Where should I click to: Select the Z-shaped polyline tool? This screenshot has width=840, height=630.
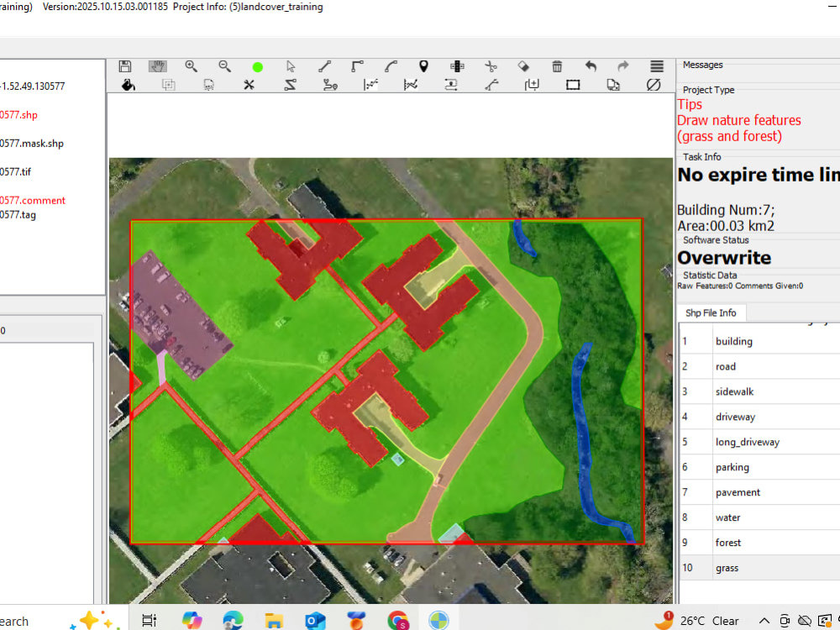pyautogui.click(x=290, y=85)
